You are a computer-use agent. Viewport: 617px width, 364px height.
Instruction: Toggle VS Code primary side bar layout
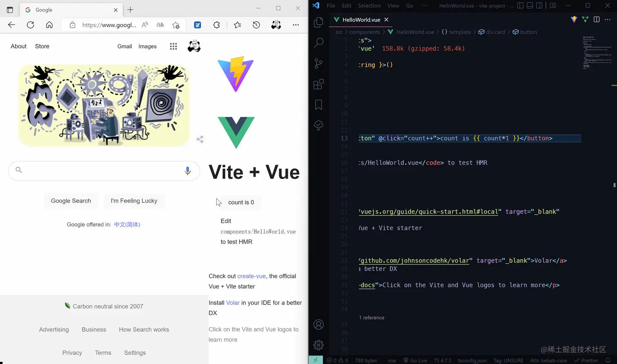(x=520, y=6)
